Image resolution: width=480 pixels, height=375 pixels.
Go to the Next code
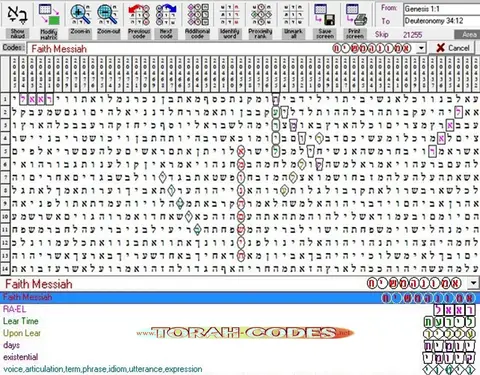(166, 20)
